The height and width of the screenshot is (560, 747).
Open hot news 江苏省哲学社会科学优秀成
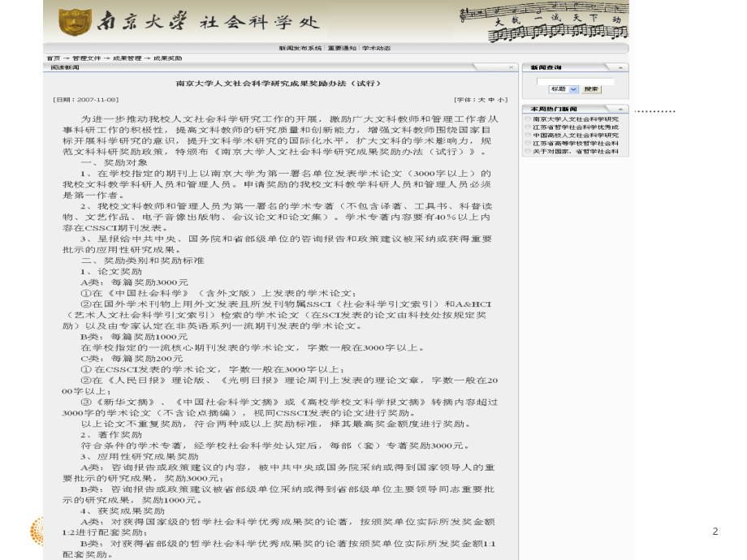[x=576, y=127]
